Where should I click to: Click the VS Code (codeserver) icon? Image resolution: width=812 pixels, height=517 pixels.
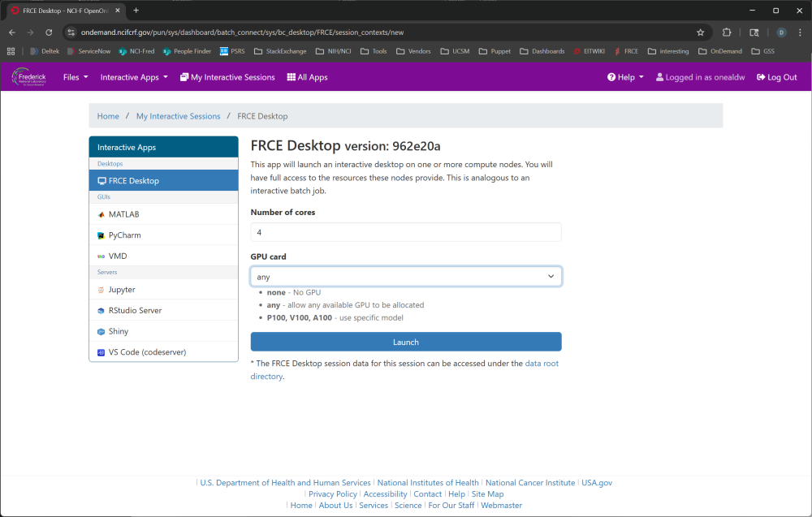tap(101, 352)
